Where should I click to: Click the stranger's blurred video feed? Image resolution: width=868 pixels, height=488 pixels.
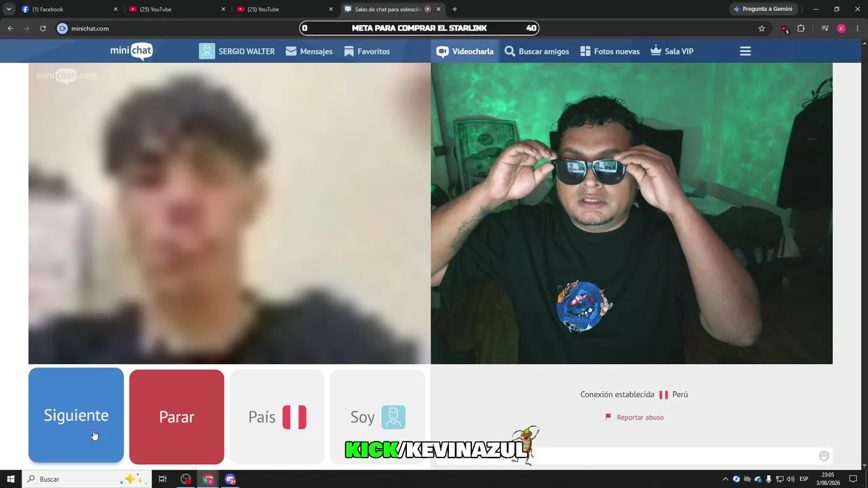pos(229,213)
